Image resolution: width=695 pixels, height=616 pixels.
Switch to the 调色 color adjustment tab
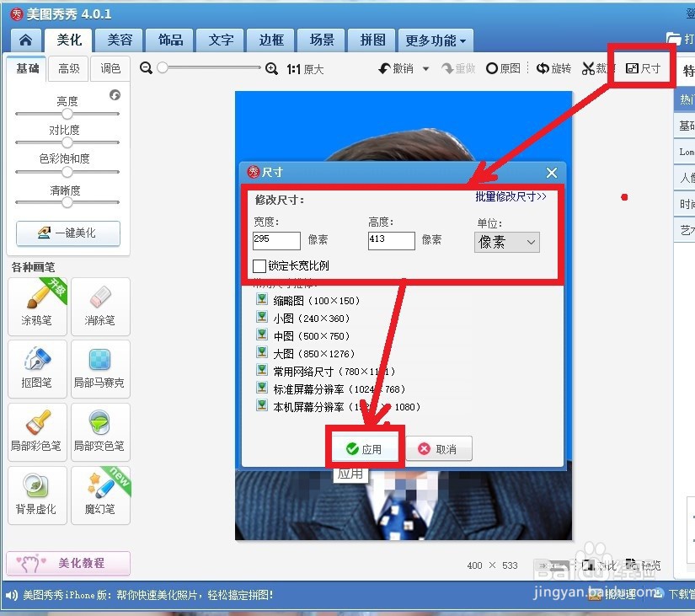coord(109,68)
